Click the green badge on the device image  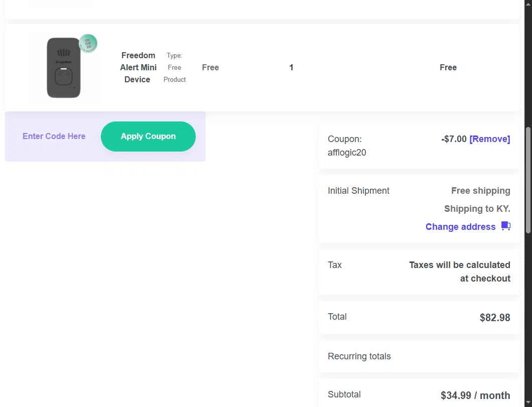88,44
